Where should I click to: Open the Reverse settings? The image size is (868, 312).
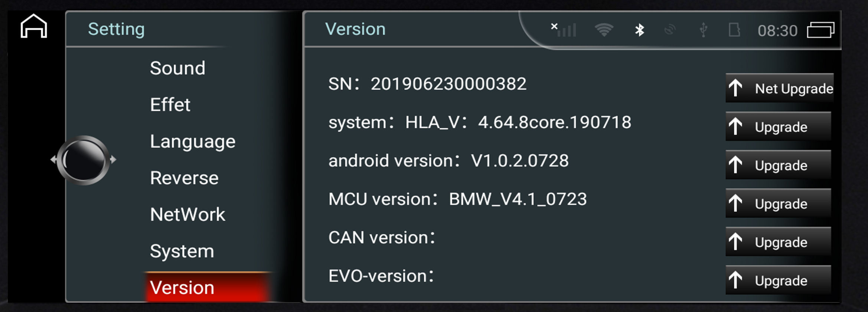coord(184,178)
